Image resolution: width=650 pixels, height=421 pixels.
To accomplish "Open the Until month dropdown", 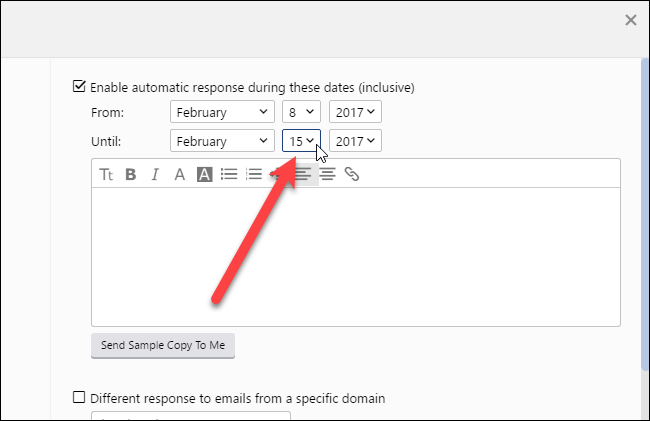I will coord(222,141).
